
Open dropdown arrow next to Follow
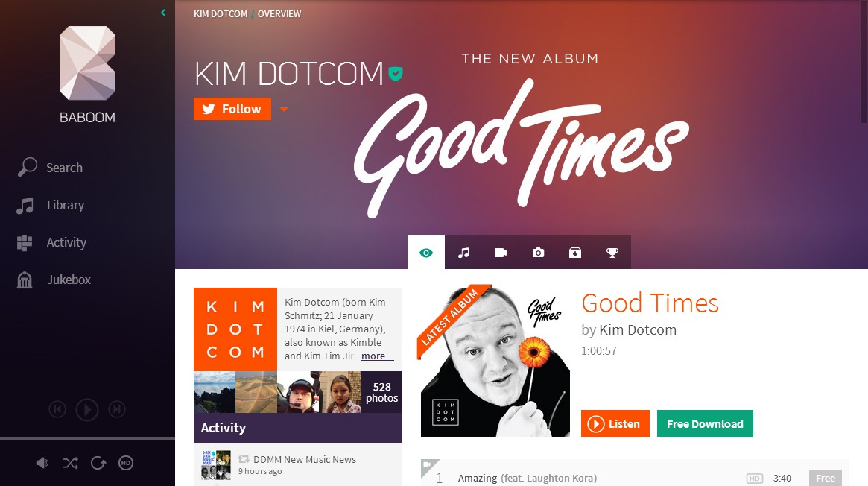click(x=284, y=109)
